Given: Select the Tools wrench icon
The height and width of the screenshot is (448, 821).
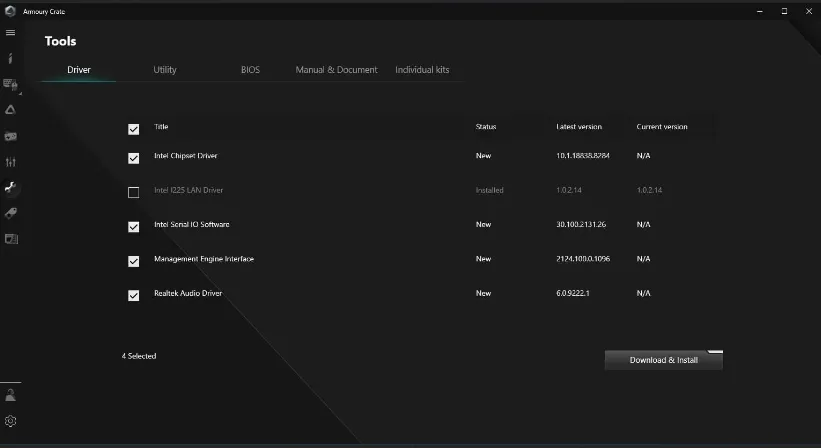Looking at the screenshot, I should click(10, 187).
